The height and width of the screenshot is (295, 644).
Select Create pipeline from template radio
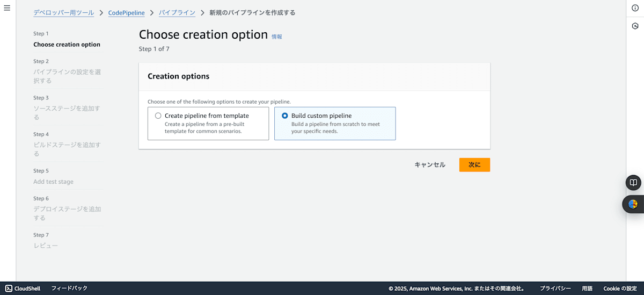[x=158, y=116]
